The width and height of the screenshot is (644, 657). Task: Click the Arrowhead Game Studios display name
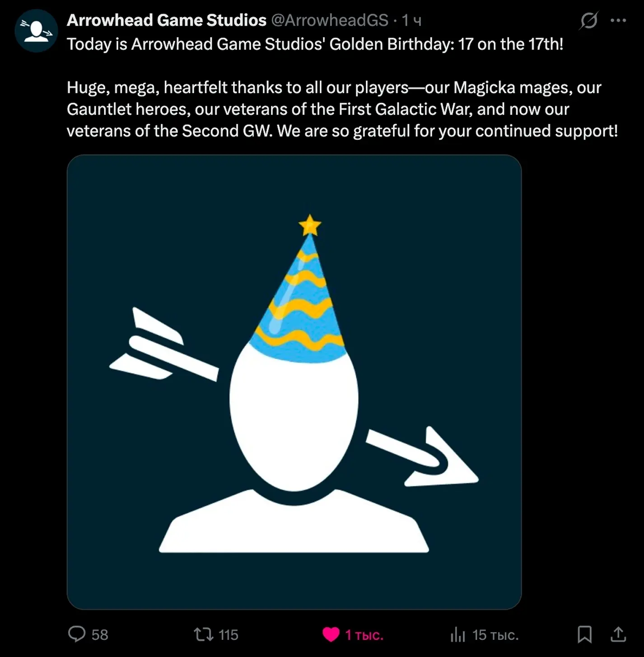click(167, 20)
